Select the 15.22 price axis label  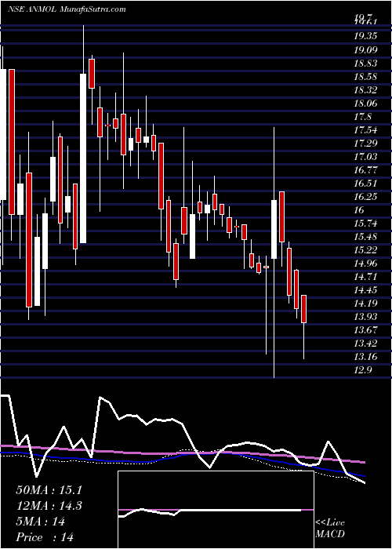pos(366,249)
